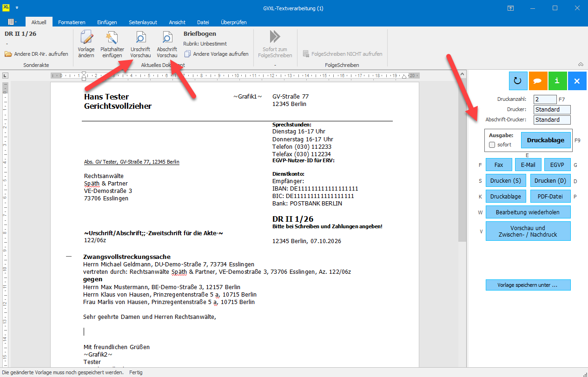
Task: Click the ribbon display options icon
Action: pyautogui.click(x=510, y=8)
